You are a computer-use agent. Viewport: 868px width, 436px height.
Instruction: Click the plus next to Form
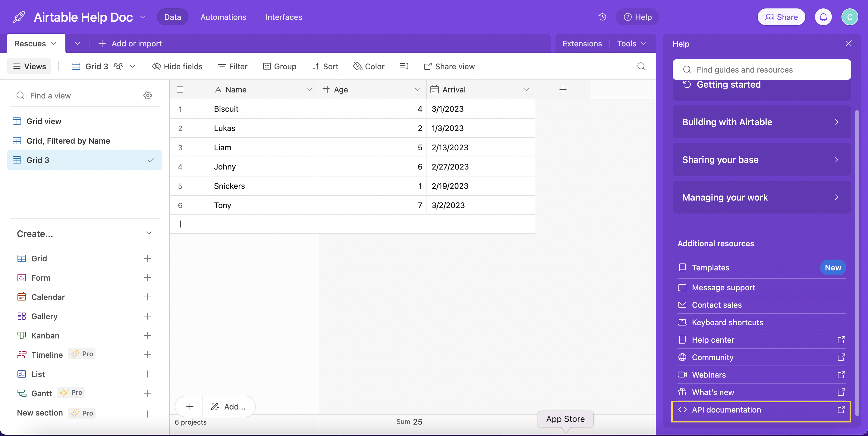click(x=148, y=277)
